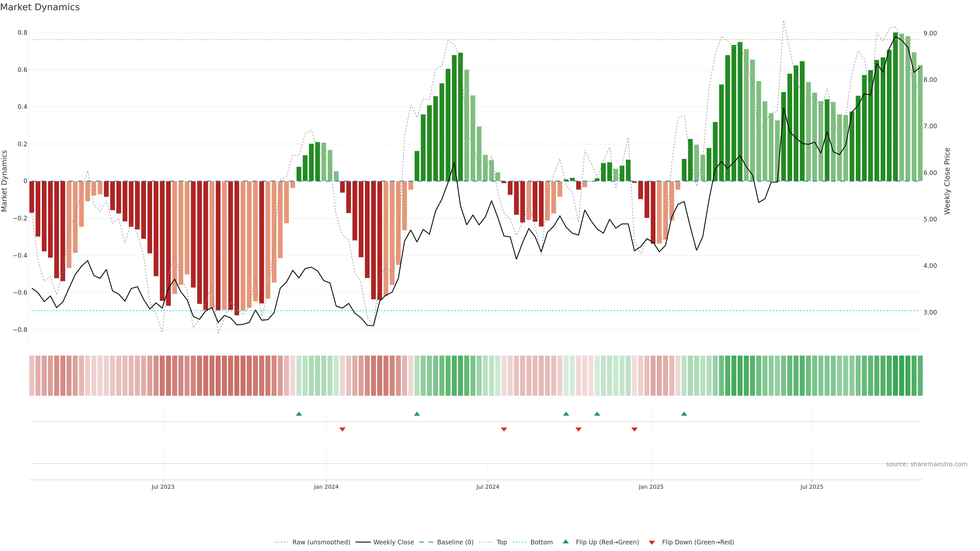The height and width of the screenshot is (551, 980).
Task: Toggle the Top legend entry
Action: pos(501,542)
